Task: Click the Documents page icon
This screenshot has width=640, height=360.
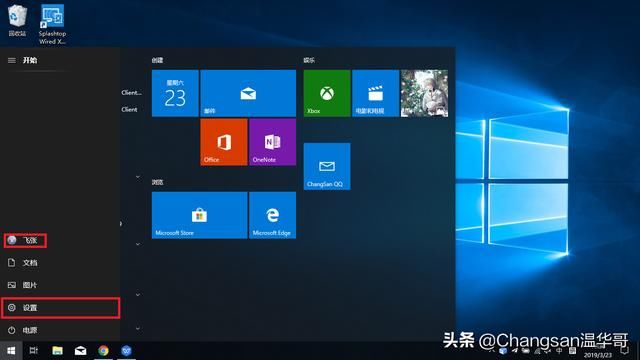Action: pos(12,262)
